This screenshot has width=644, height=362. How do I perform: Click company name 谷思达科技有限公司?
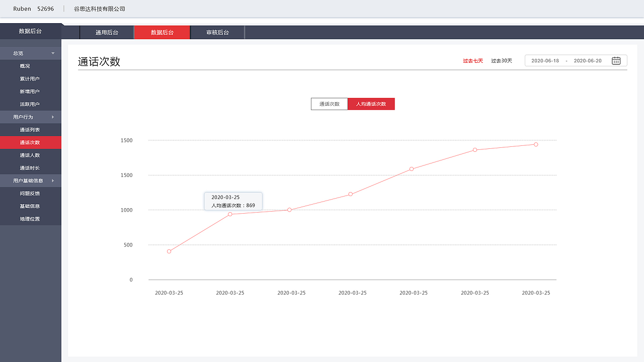tap(100, 9)
